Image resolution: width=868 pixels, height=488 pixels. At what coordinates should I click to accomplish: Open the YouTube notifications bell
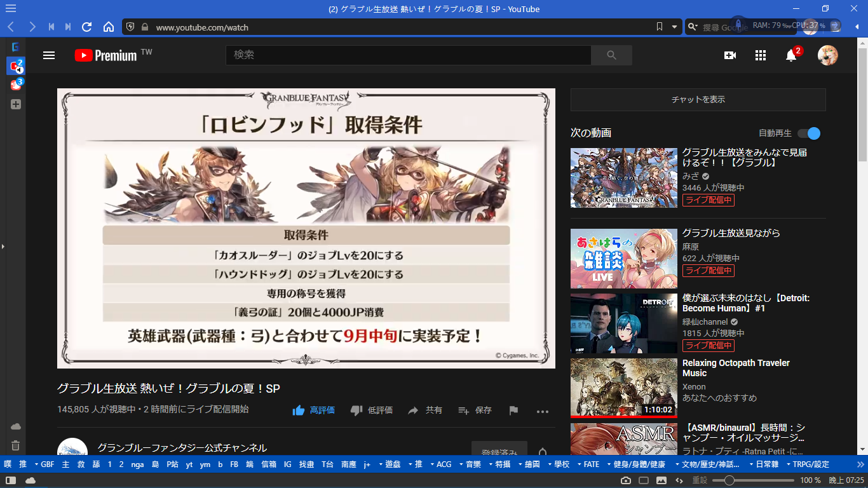point(791,55)
